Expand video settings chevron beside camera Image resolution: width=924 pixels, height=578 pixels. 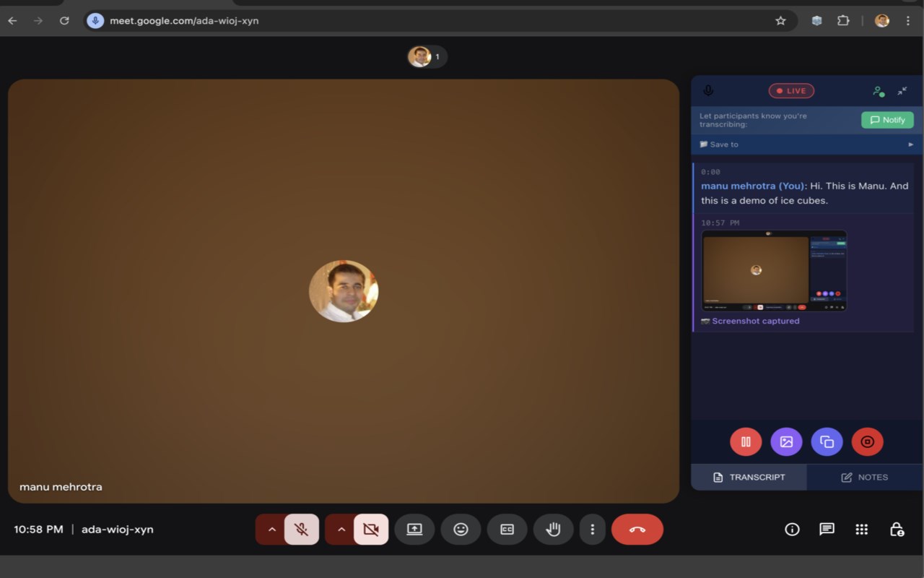[x=341, y=530]
